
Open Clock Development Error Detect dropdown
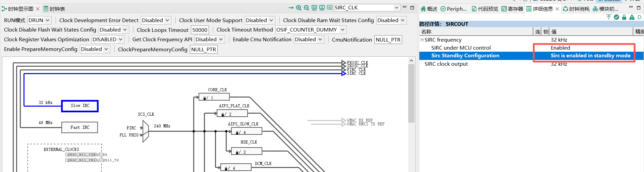point(156,20)
